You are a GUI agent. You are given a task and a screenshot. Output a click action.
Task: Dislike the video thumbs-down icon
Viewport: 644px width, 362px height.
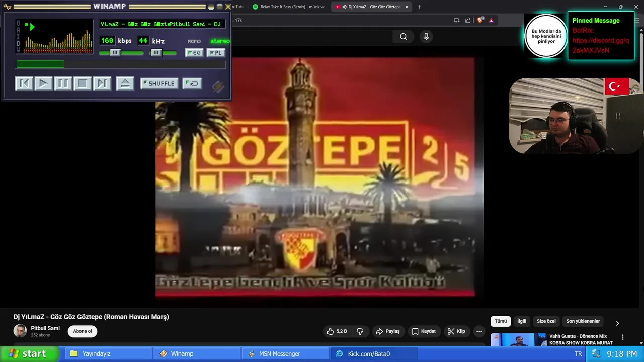(x=360, y=331)
